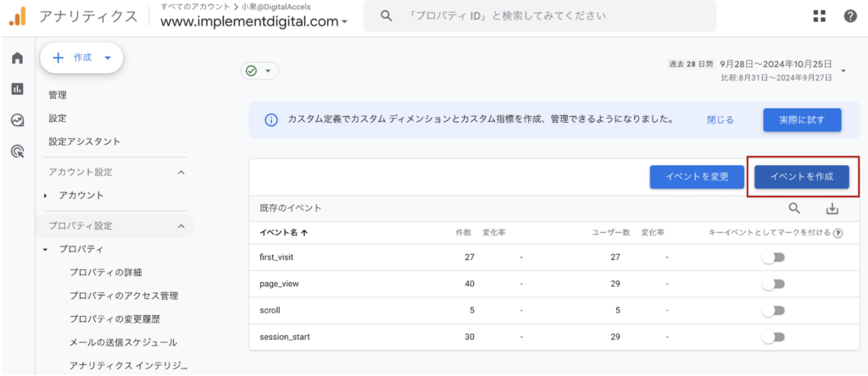Screen dimensions: 868x376
Task: Open 設定アシスタント in the left menu
Action: [84, 141]
